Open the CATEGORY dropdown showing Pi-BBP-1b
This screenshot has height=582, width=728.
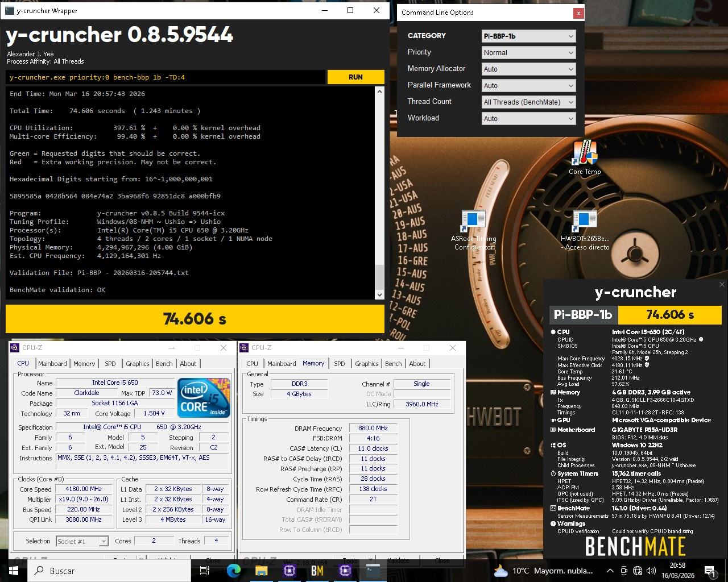pyautogui.click(x=528, y=36)
